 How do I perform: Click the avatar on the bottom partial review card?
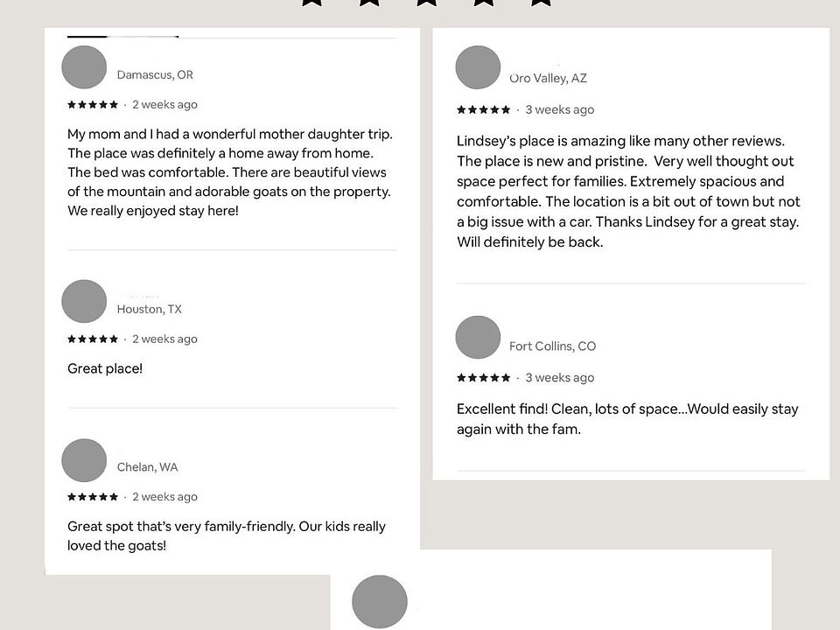point(380,602)
